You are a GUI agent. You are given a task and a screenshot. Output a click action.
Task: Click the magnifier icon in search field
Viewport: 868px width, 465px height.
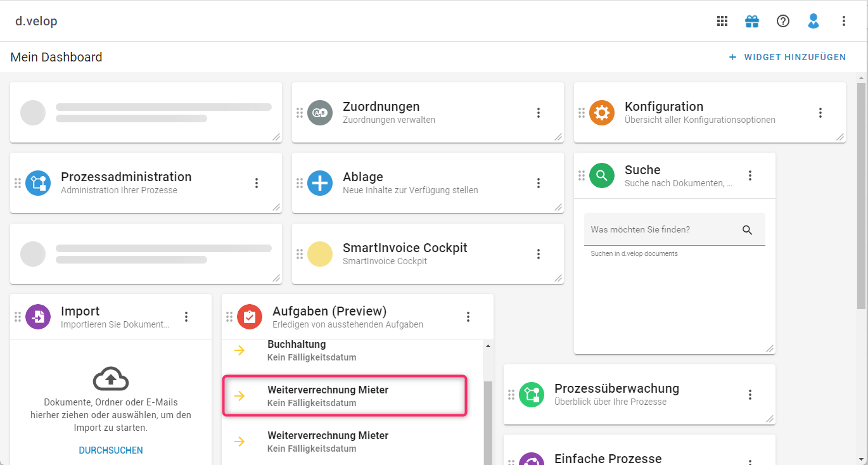(748, 230)
